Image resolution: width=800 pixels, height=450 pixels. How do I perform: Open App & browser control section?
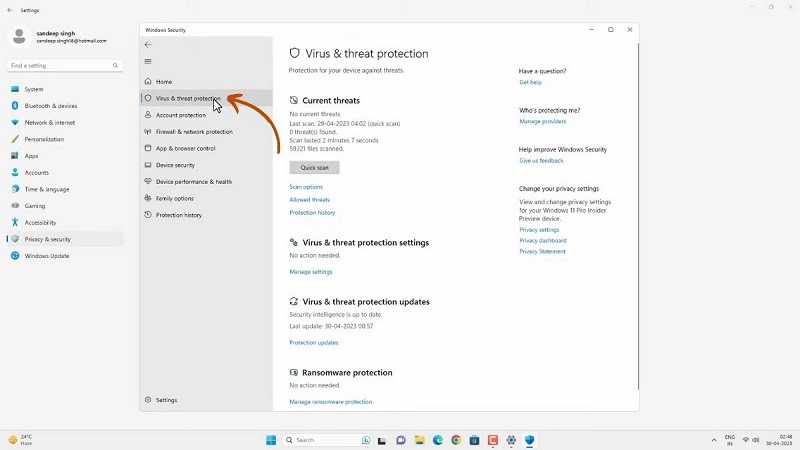pyautogui.click(x=207, y=148)
